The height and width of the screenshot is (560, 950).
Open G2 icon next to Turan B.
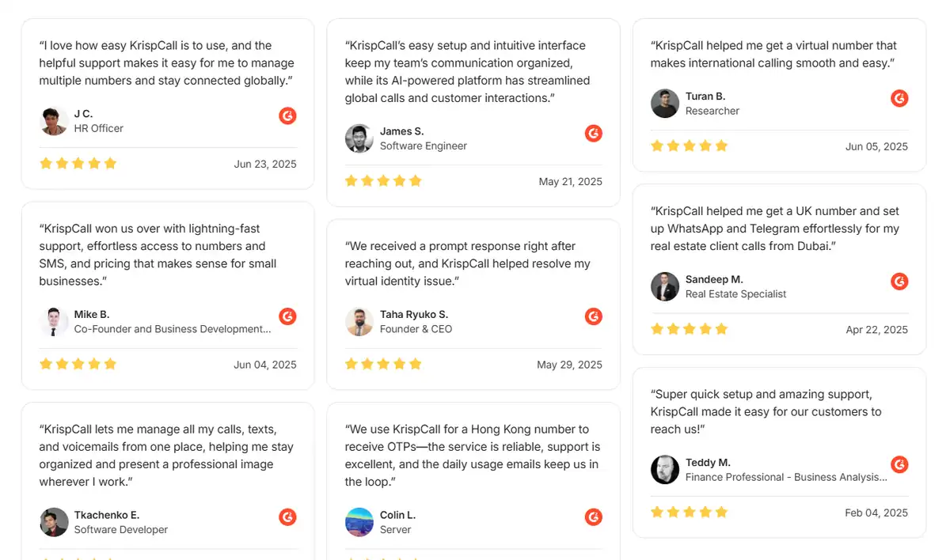click(899, 99)
